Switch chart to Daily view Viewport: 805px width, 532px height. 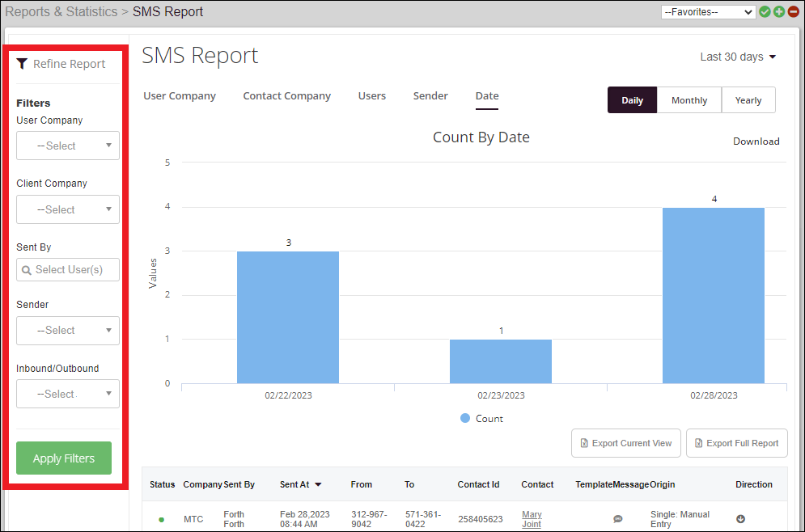(x=632, y=100)
